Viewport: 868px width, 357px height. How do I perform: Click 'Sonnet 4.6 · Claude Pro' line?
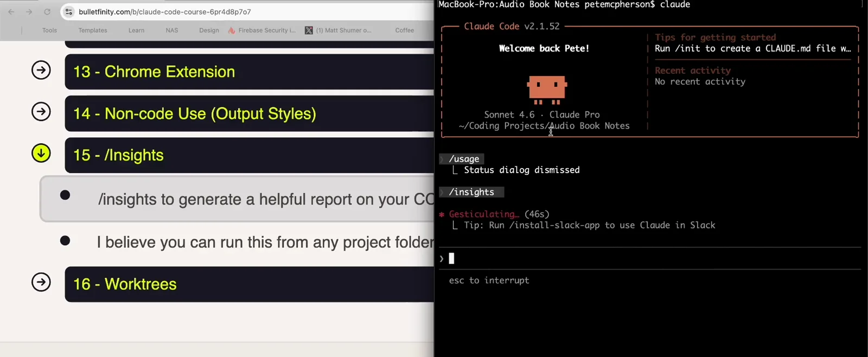pos(542,114)
